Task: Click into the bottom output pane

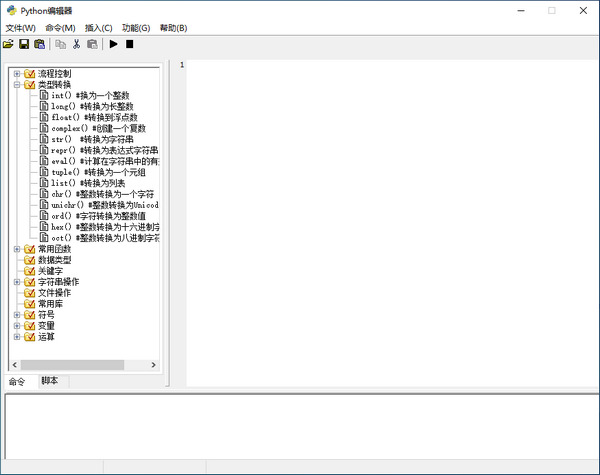Action: click(x=302, y=426)
